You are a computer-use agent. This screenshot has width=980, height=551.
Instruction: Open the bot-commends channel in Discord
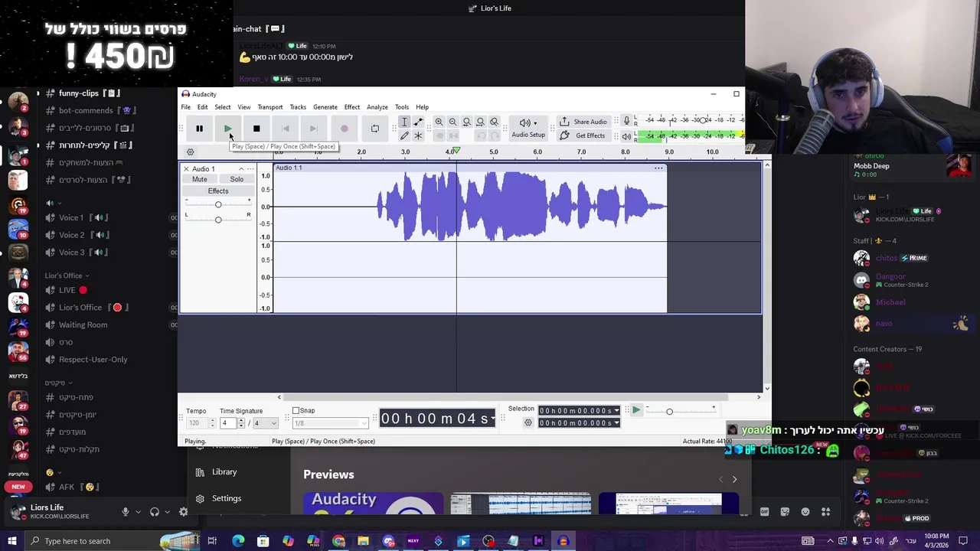point(86,110)
